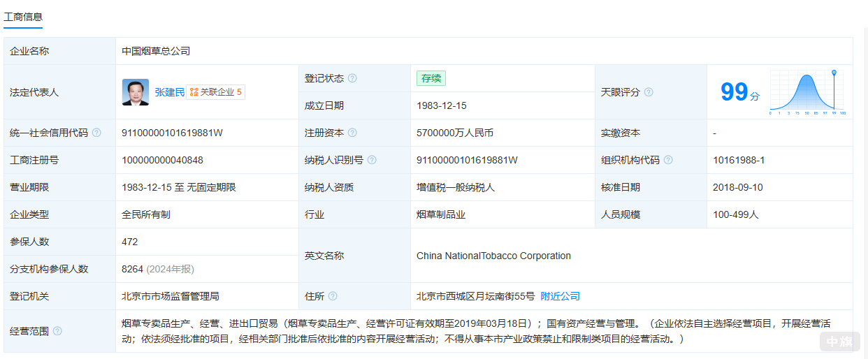Select organization code 10161988-1

[739, 160]
